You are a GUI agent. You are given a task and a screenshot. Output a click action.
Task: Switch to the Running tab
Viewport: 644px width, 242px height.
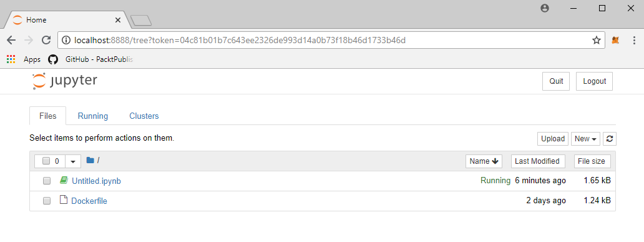coord(93,116)
